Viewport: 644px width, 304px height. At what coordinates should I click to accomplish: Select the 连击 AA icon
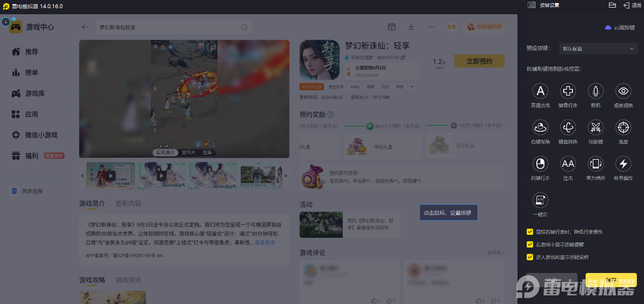tap(568, 164)
